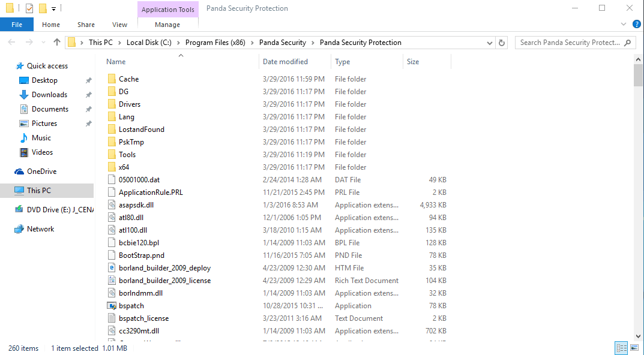Click the borland_builder_2009_deploy HTM icon
Image resolution: width=644 pixels, height=355 pixels.
(112, 268)
